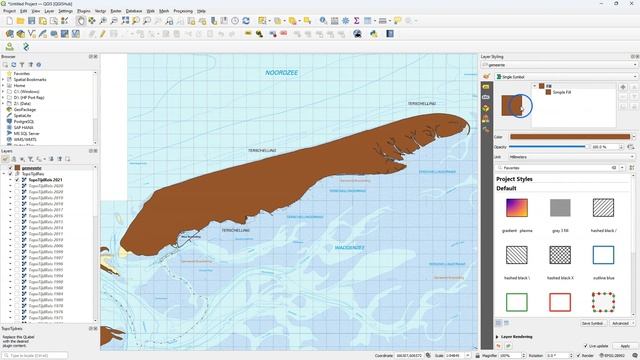The height and width of the screenshot is (360, 640).
Task: Click the Opacity slider
Action: 548,147
